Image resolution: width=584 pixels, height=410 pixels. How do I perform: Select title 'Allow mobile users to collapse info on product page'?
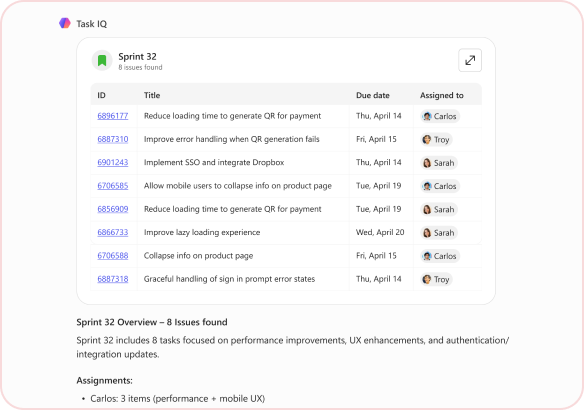tap(238, 186)
